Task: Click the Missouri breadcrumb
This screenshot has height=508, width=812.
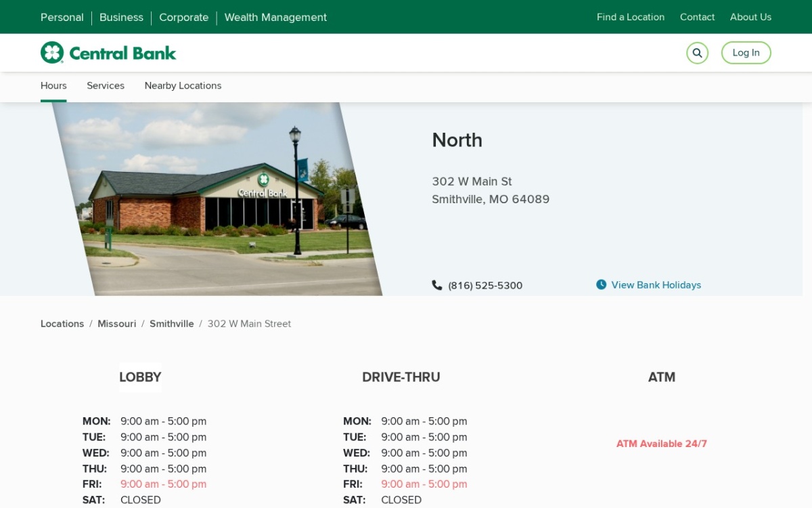Action: click(117, 324)
